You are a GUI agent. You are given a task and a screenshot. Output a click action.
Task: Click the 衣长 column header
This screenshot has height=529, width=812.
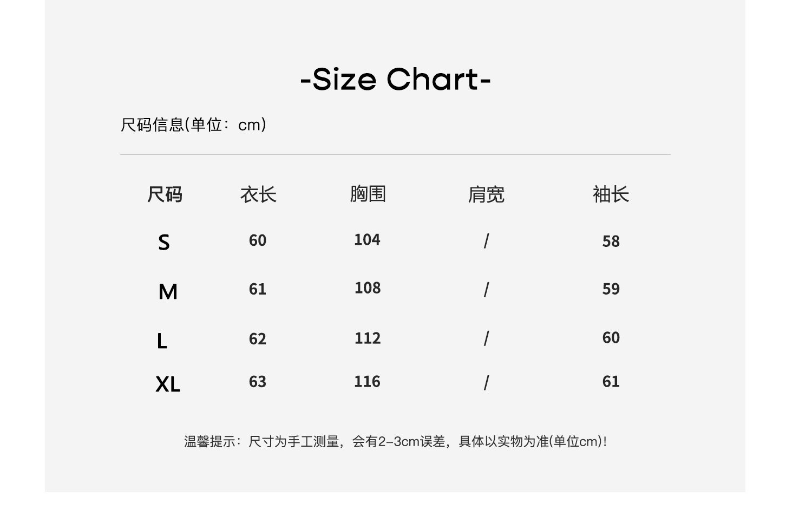(x=258, y=194)
